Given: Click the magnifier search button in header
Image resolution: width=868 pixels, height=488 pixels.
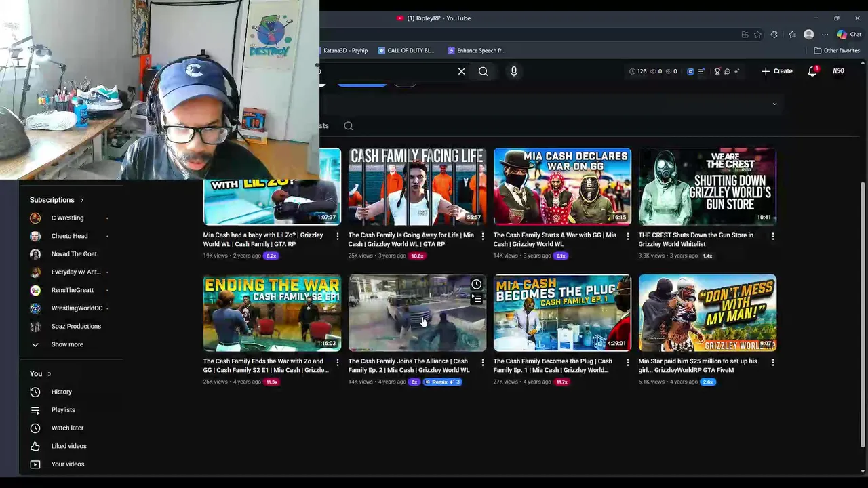Looking at the screenshot, I should [x=483, y=71].
